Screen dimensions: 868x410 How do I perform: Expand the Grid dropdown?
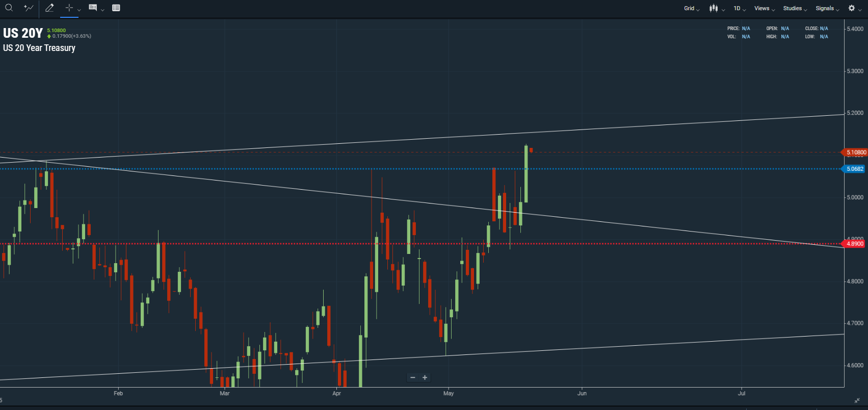point(692,8)
